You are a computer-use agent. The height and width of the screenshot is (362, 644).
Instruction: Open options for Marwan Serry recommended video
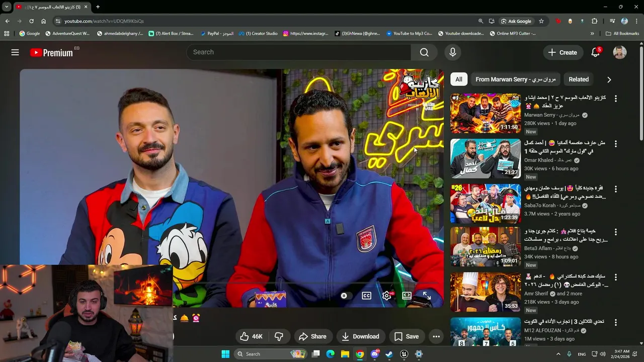pos(615,99)
